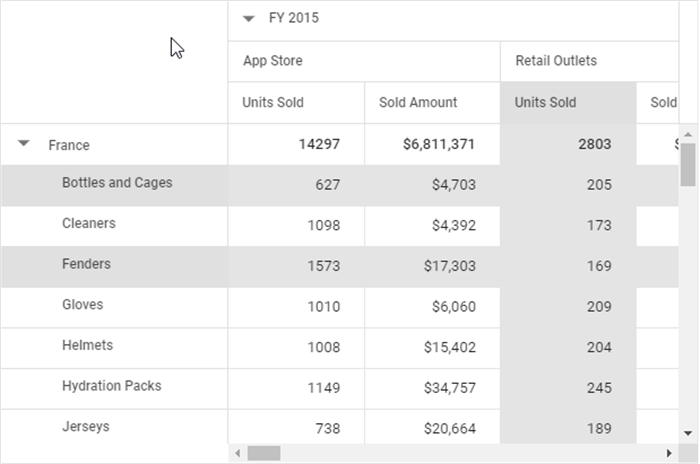
Task: Collapse the FY 2015 column group
Action: click(x=249, y=19)
